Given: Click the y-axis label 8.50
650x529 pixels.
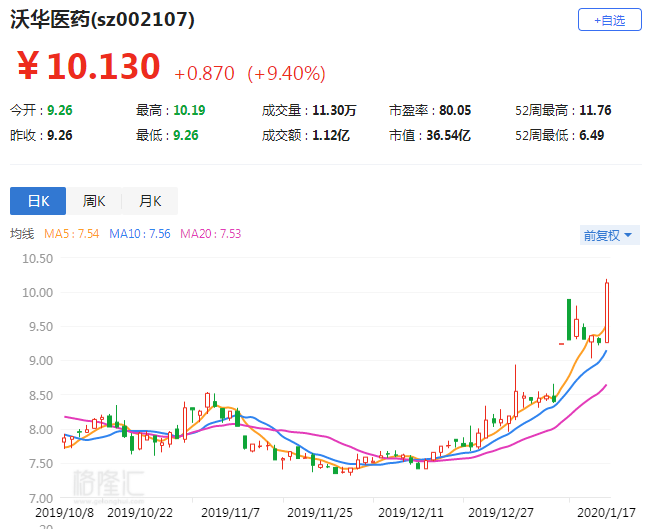Looking at the screenshot, I should 41,396.
